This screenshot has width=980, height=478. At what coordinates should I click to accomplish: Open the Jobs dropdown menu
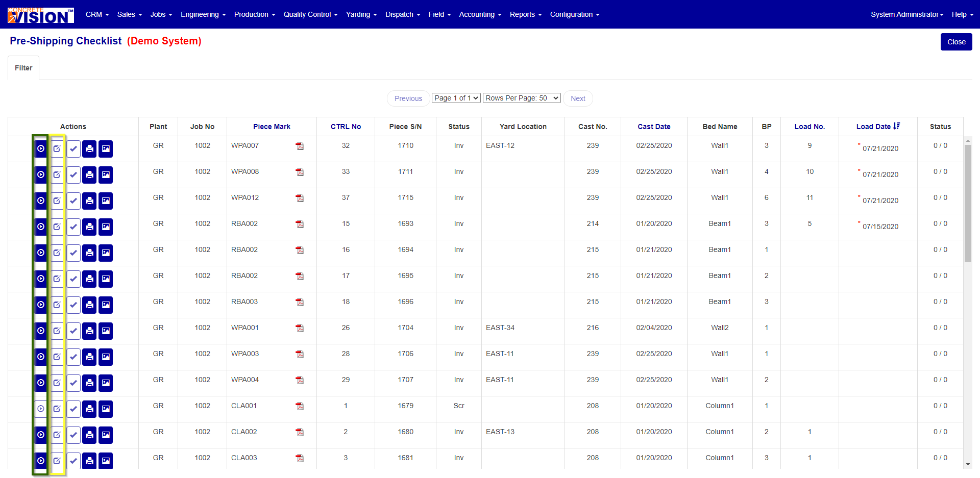click(161, 14)
